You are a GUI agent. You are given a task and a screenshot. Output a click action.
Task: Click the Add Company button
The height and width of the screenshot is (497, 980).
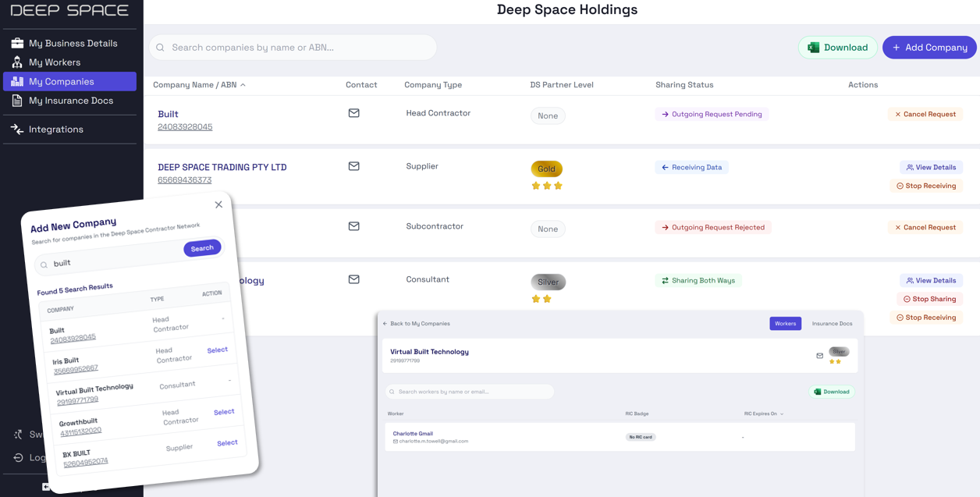929,48
